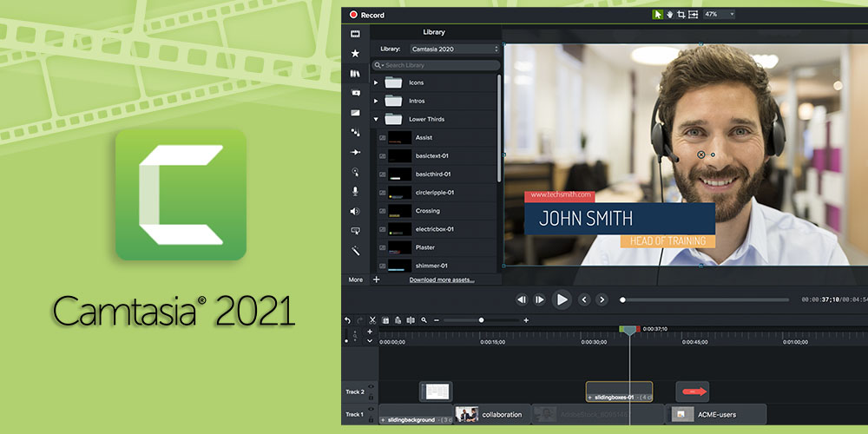
Task: Open the Media Bin filmstrip icon
Action: [x=355, y=34]
